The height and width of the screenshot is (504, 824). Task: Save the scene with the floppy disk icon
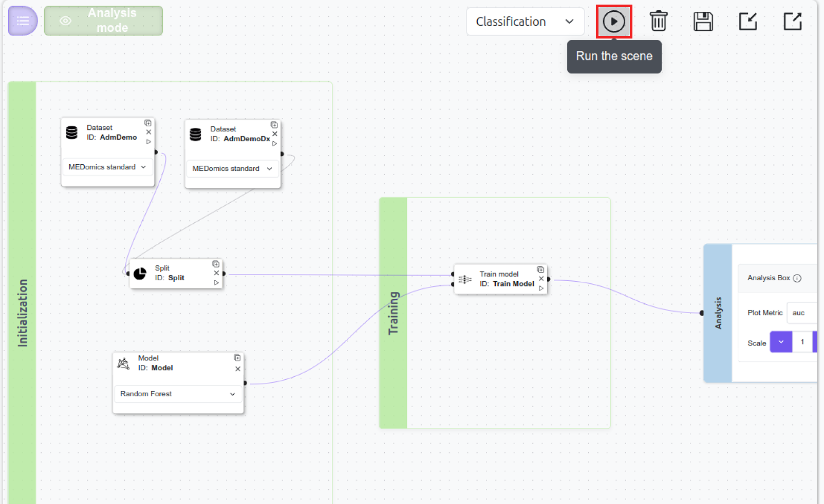coord(703,22)
